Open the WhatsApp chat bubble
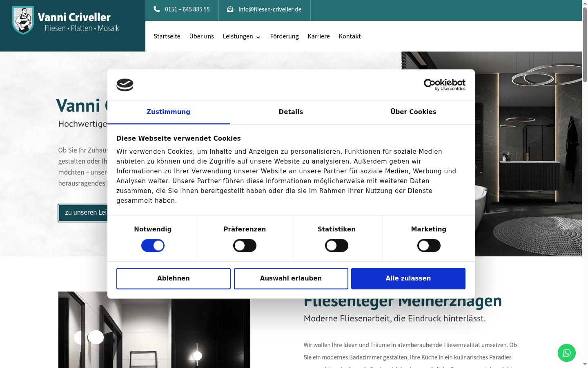 tap(567, 353)
